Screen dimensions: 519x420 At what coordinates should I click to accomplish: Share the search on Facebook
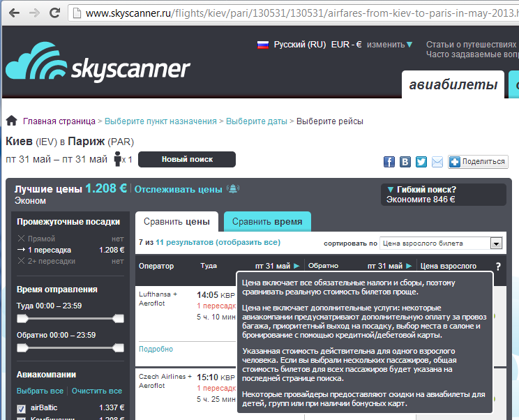(x=389, y=162)
